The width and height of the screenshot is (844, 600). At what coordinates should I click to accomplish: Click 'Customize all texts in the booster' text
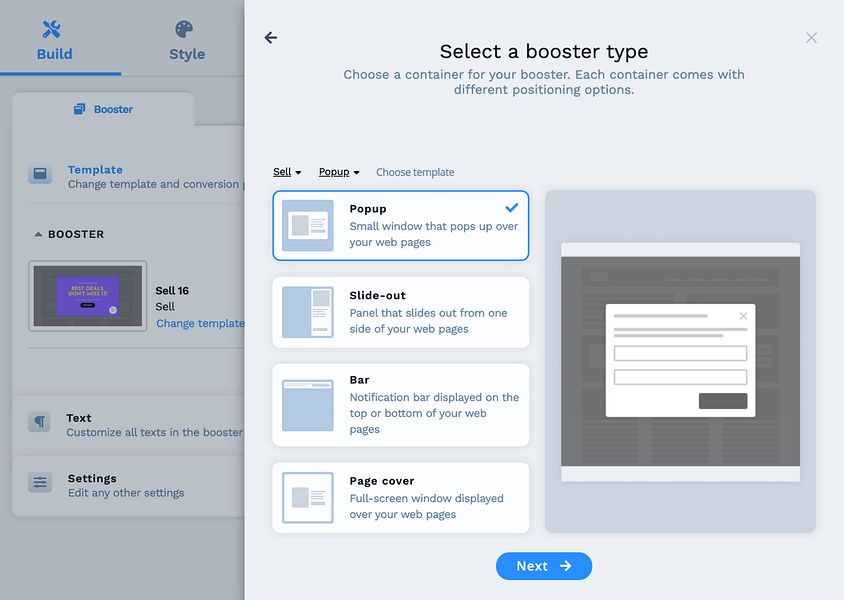155,433
